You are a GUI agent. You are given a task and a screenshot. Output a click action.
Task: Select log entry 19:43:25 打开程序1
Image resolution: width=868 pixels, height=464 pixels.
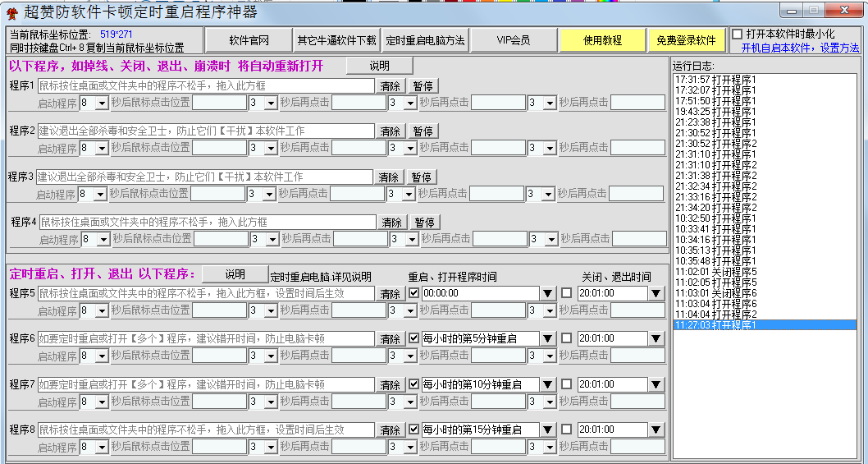coord(764,112)
